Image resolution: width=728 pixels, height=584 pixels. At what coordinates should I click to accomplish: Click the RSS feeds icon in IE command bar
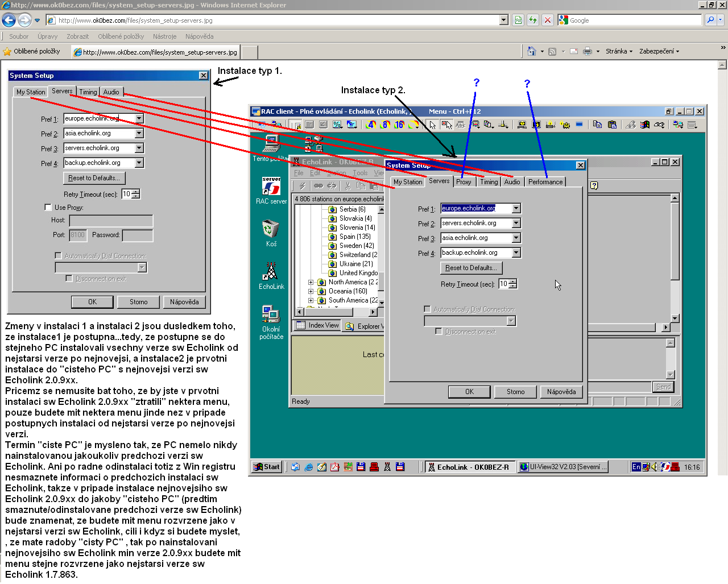[x=552, y=51]
